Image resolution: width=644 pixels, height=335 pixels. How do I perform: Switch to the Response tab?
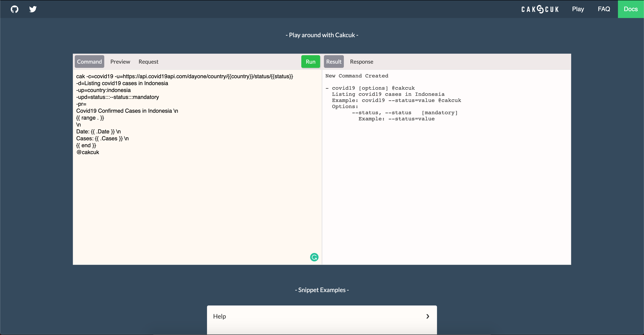[x=361, y=62]
